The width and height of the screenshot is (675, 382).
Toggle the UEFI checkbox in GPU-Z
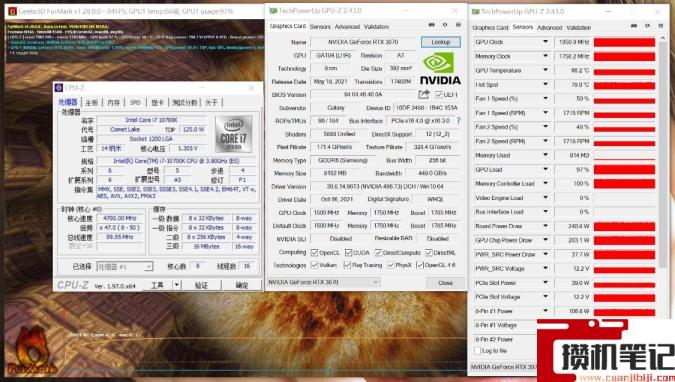[438, 94]
